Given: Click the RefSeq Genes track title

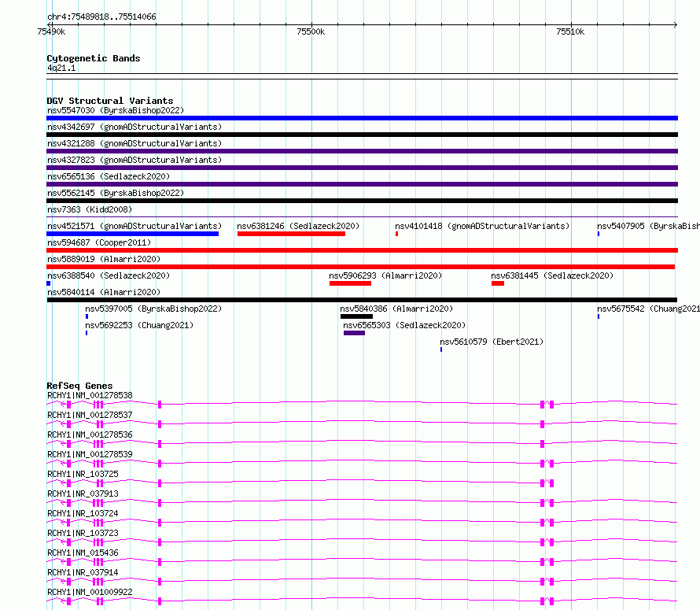Looking at the screenshot, I should pos(79,386).
